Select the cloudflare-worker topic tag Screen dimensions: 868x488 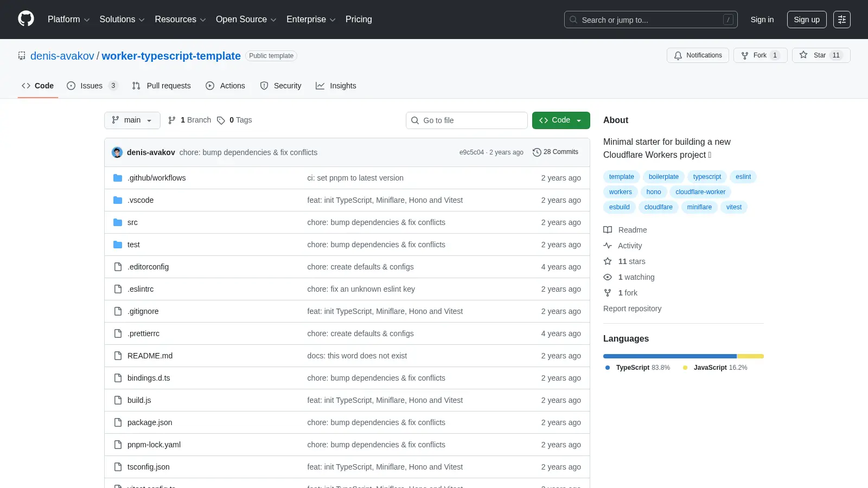[x=700, y=192]
